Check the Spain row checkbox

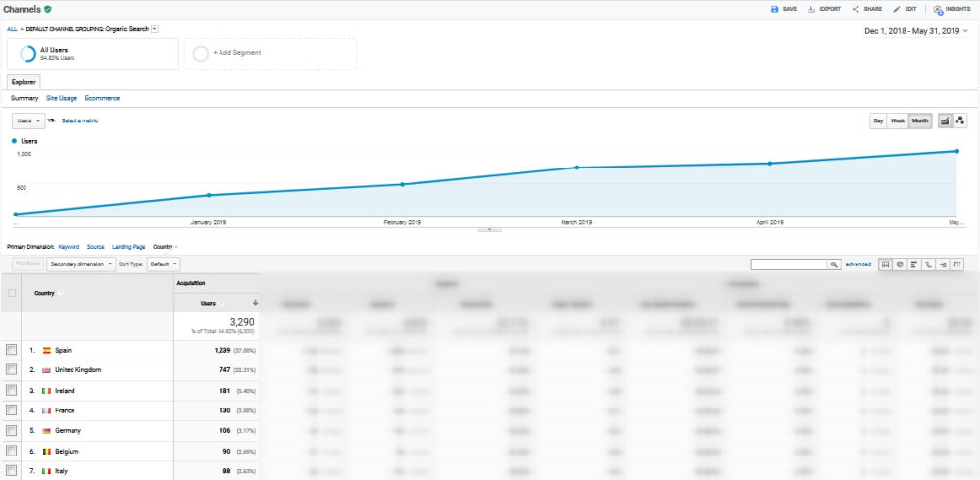[11, 350]
